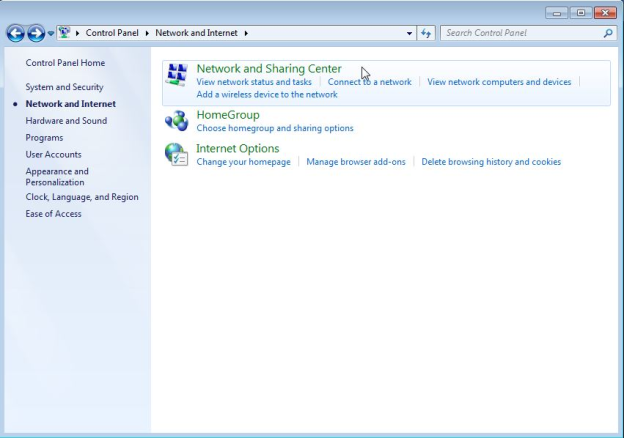Open the recent pages dropdown arrow
The image size is (624, 438).
coord(51,33)
